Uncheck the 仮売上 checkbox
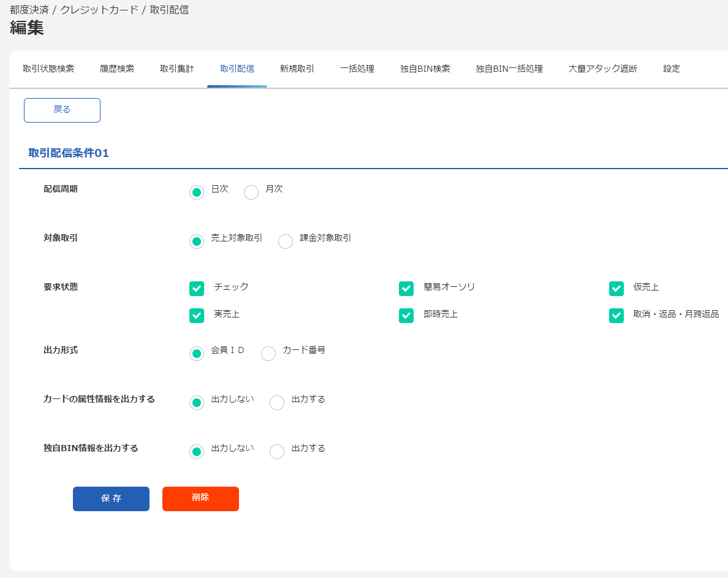 click(x=616, y=288)
